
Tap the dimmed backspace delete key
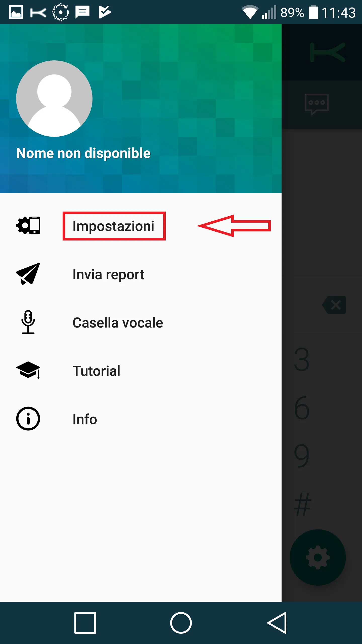tap(334, 305)
